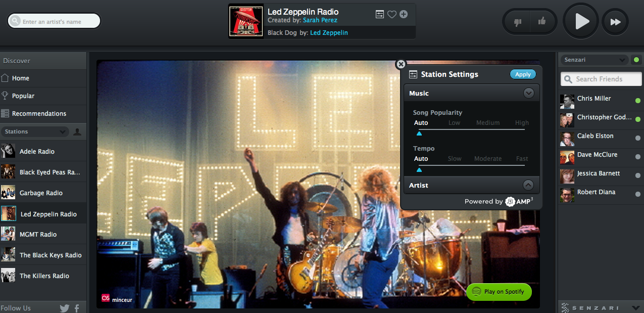Play the station on Spotify

click(499, 291)
